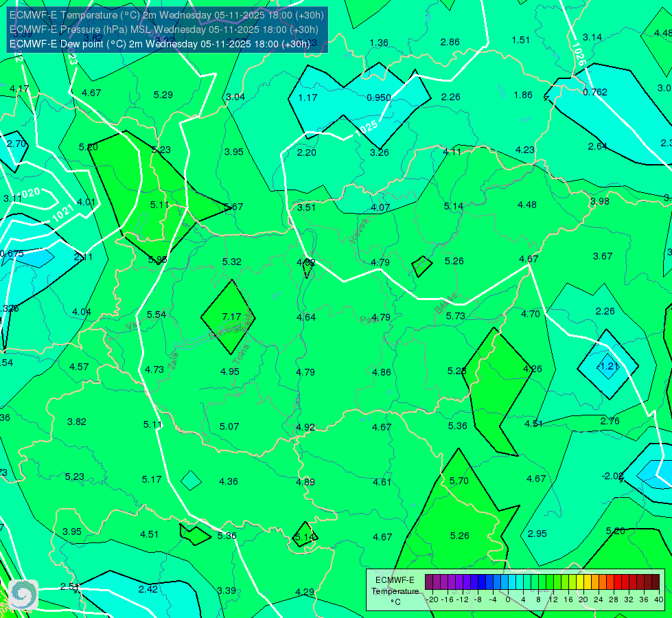Click the 0.762 temperature value
The width and height of the screenshot is (672, 618).
595,92
